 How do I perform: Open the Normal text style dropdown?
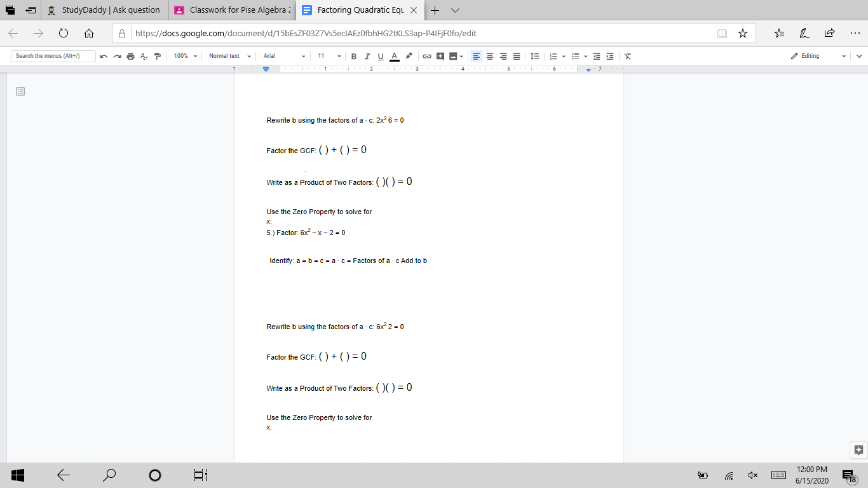pyautogui.click(x=230, y=56)
